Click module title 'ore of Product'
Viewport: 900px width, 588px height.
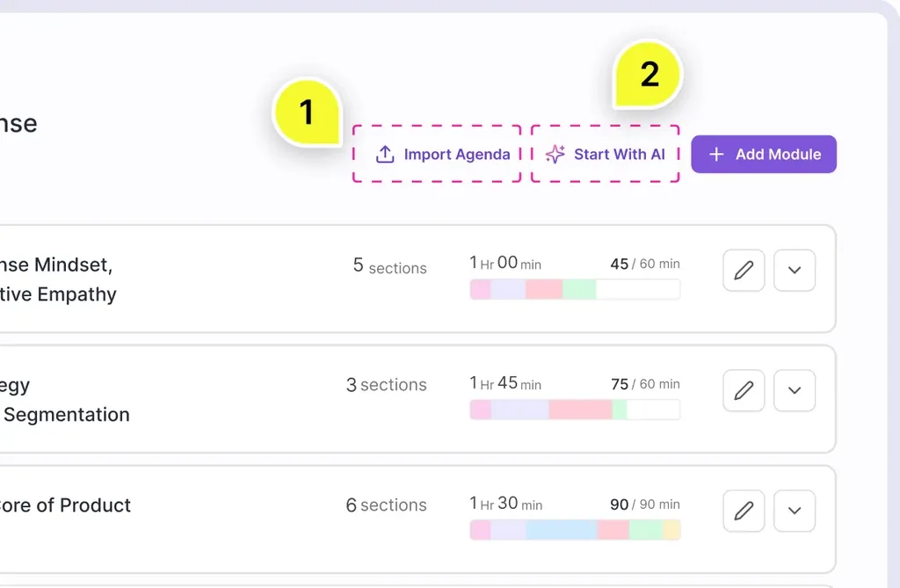(65, 505)
